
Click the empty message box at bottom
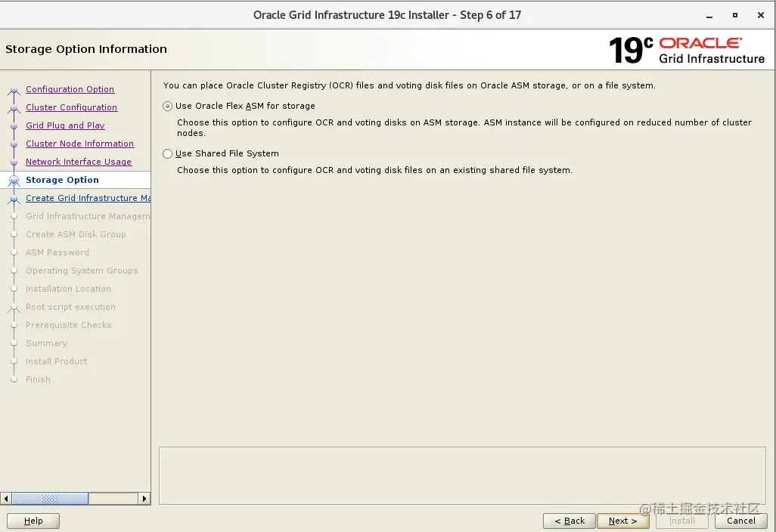pos(462,475)
